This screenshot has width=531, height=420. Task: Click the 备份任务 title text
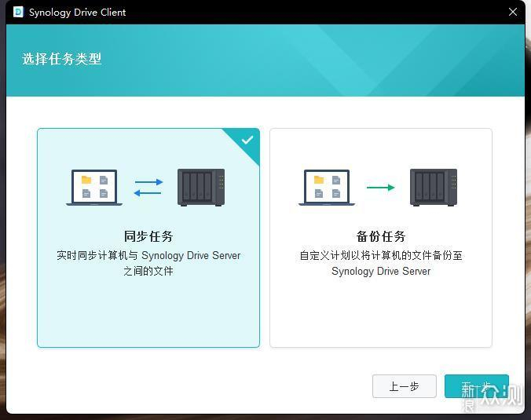(381, 236)
